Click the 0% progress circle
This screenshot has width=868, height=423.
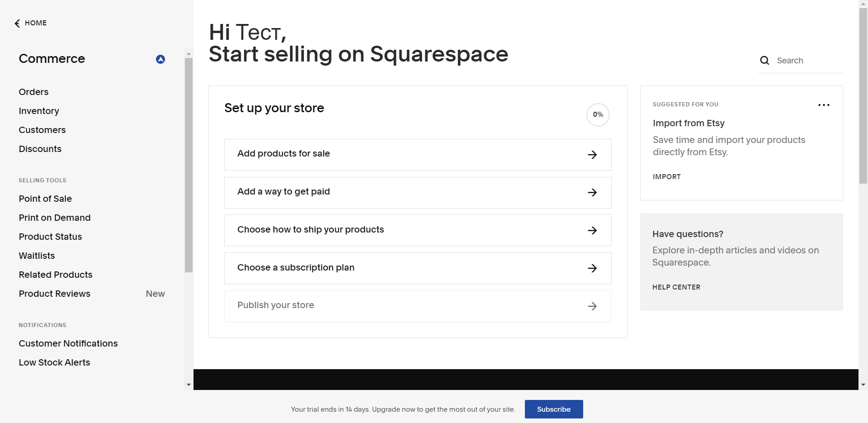click(x=598, y=115)
